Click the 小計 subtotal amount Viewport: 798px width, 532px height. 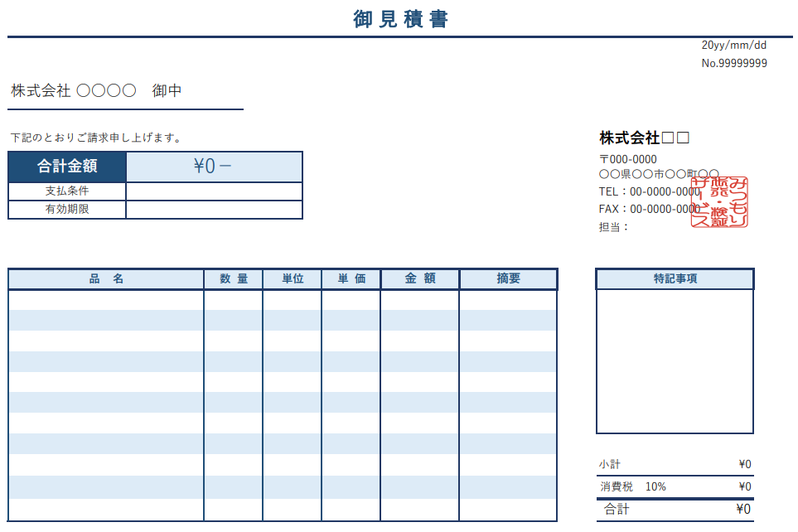pyautogui.click(x=744, y=464)
